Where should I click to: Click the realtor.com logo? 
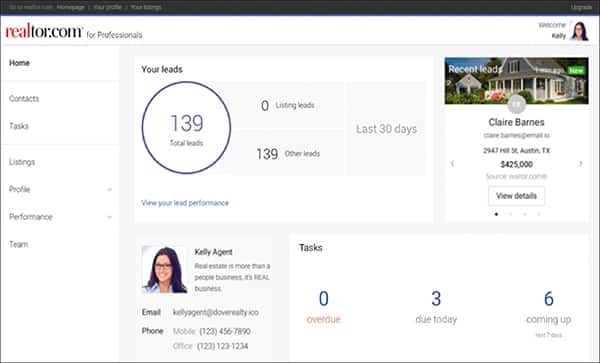[44, 32]
